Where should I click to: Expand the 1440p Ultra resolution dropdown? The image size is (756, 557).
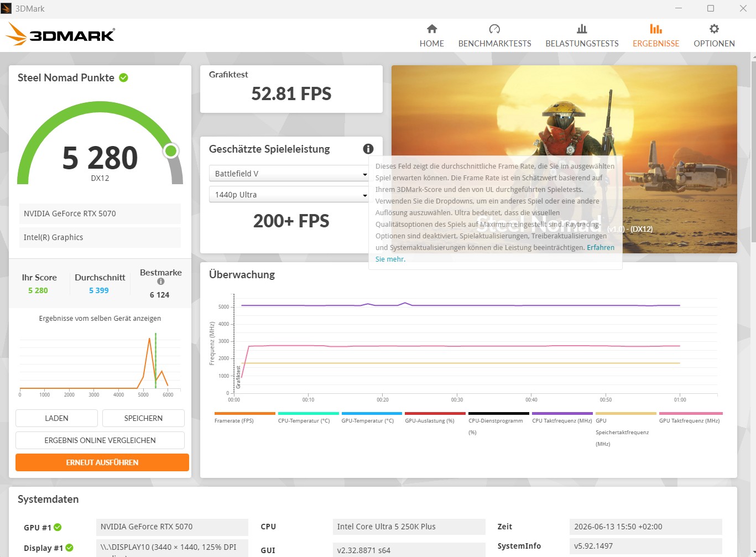(x=289, y=195)
